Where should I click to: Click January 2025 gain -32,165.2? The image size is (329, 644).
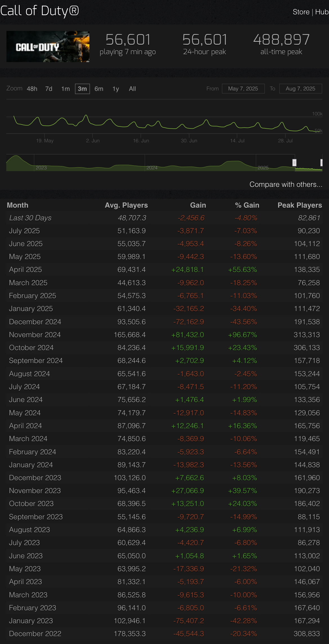point(189,309)
